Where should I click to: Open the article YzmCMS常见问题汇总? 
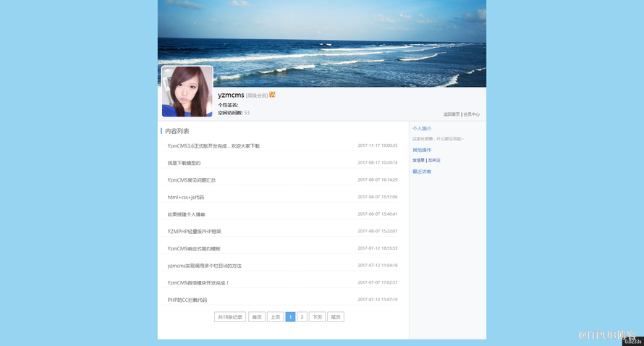click(192, 180)
